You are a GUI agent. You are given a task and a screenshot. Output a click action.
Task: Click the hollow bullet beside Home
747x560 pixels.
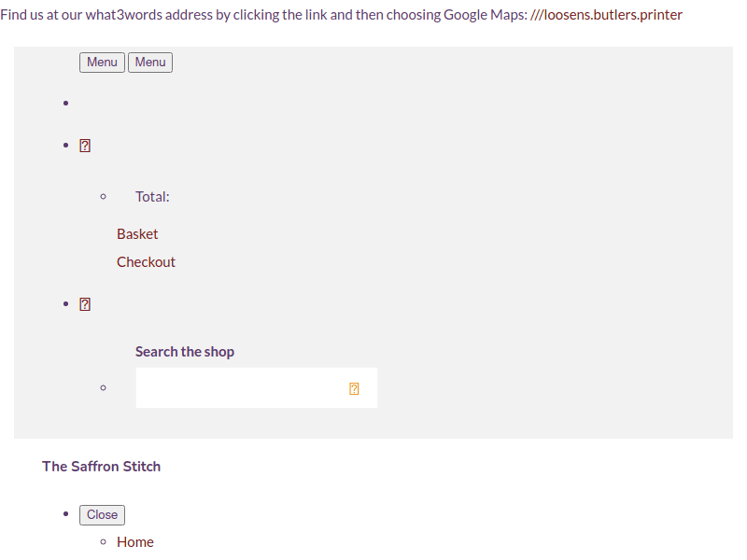[x=103, y=542]
